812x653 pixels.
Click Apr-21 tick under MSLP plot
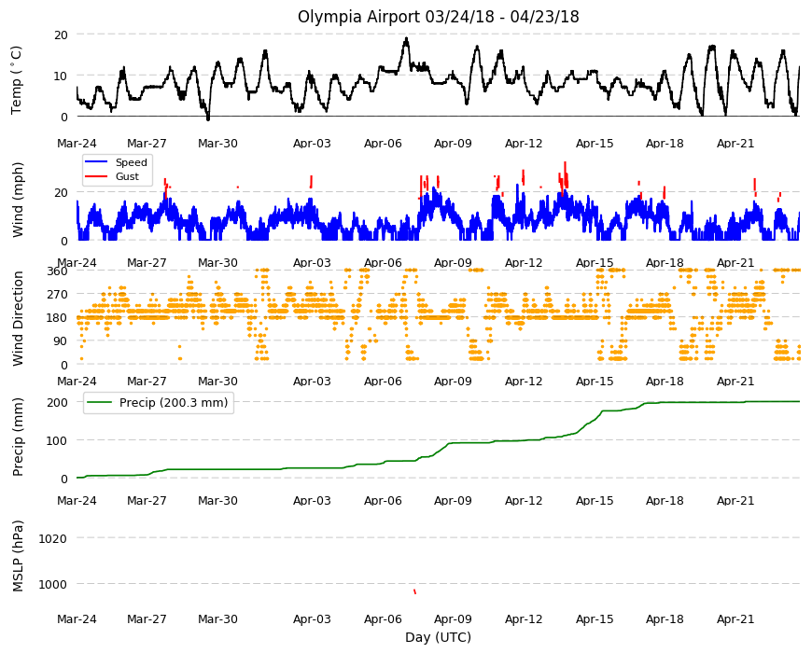click(x=735, y=618)
